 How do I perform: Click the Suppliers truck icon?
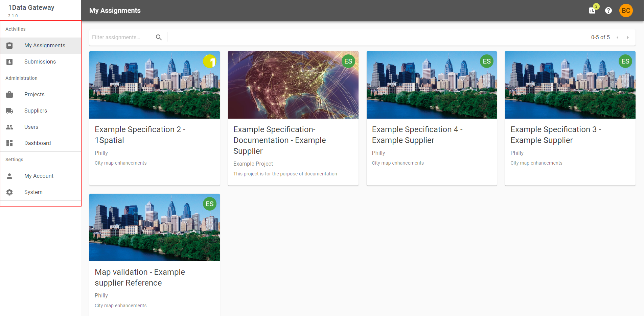click(9, 111)
